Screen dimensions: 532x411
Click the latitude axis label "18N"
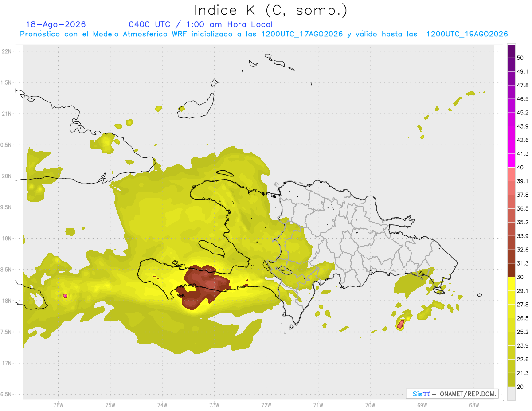coord(7,301)
